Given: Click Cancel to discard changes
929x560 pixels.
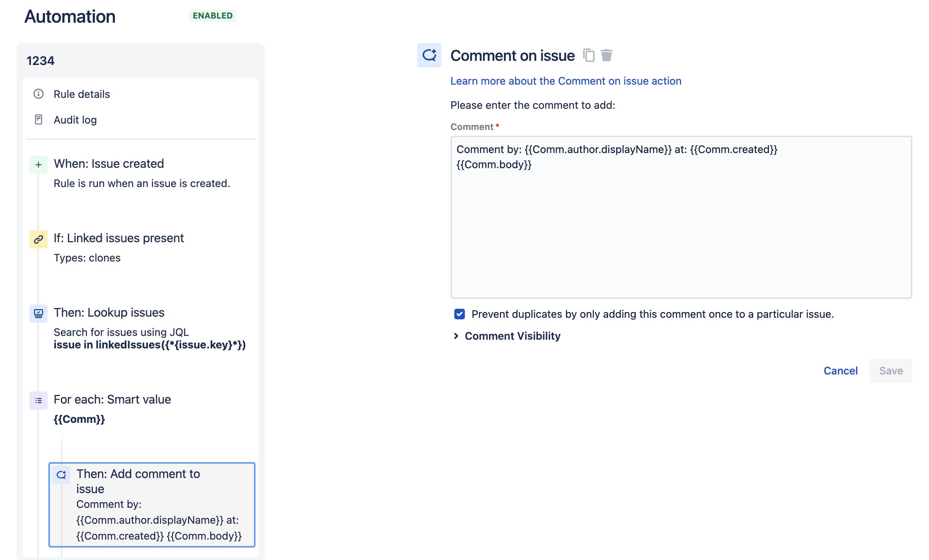Looking at the screenshot, I should pyautogui.click(x=841, y=371).
